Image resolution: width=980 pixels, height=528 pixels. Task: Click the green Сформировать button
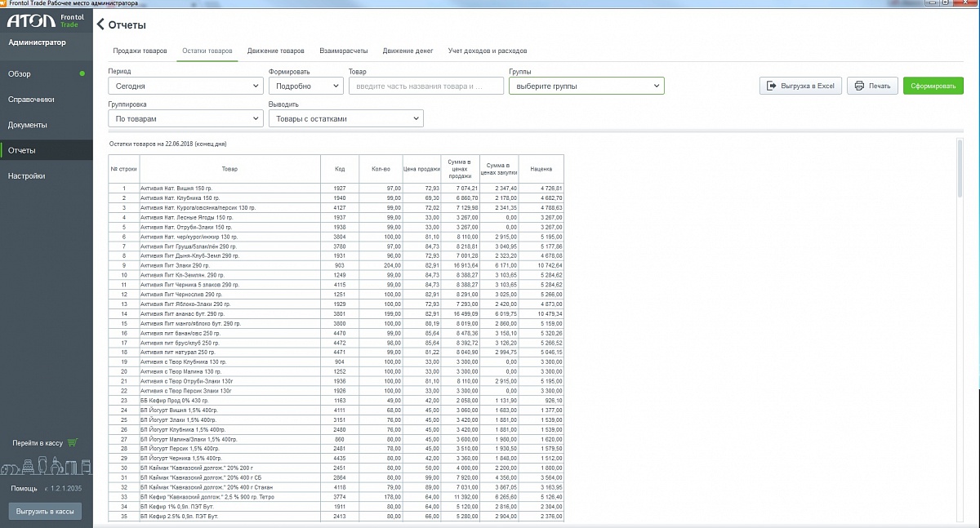[x=933, y=86]
